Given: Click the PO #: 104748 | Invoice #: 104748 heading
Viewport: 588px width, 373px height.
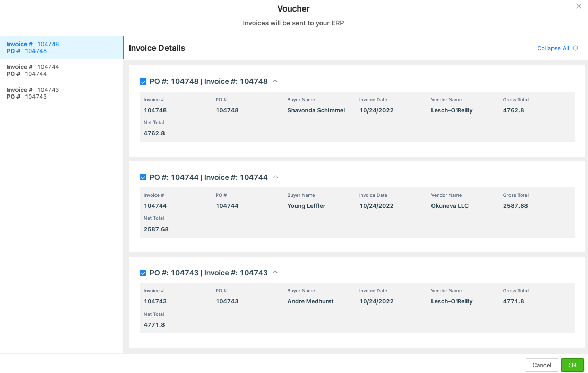Looking at the screenshot, I should pos(209,81).
